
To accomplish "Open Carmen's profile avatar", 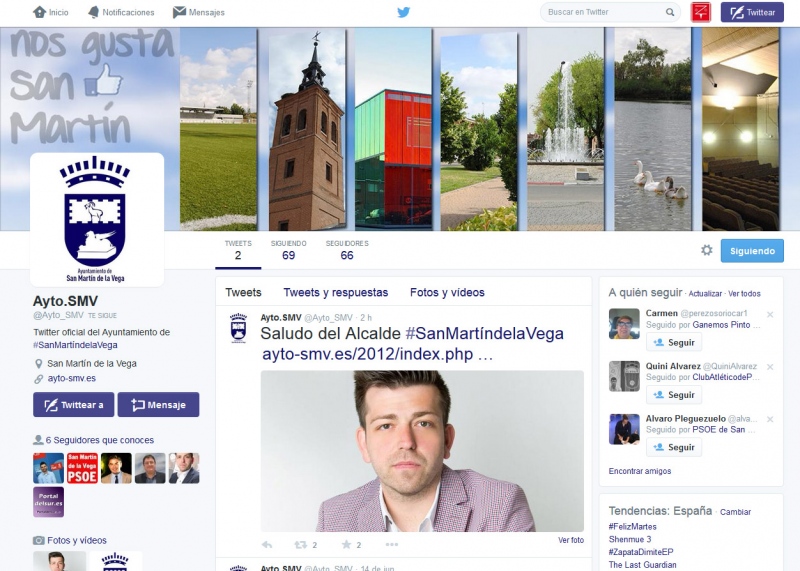I will coord(624,324).
